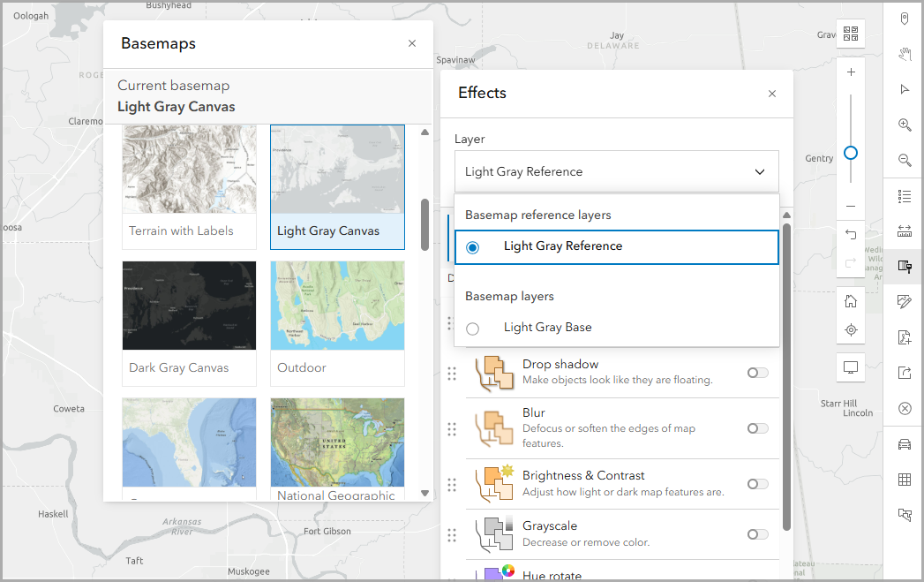Open the Bookmarks tool in the right sidebar
The image size is (924, 582).
coord(904,18)
